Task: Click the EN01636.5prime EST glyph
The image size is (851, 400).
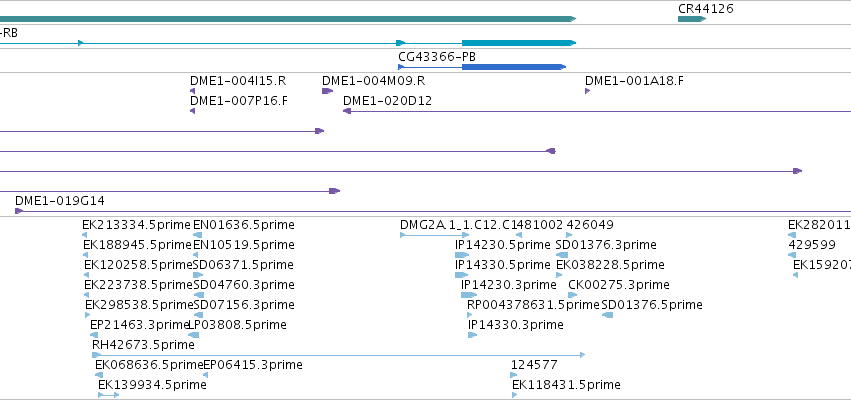Action: 198,234
